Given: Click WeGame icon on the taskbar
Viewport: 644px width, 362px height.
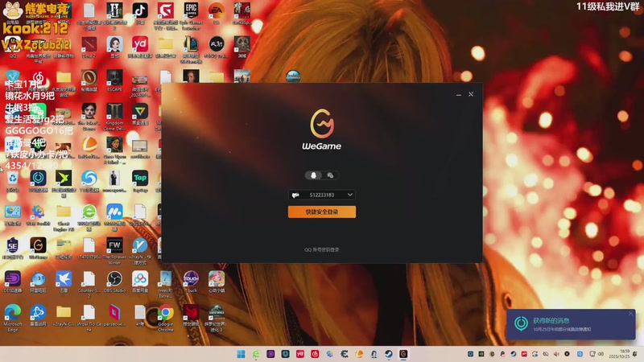Looking at the screenshot, I should pyautogui.click(x=403, y=354).
